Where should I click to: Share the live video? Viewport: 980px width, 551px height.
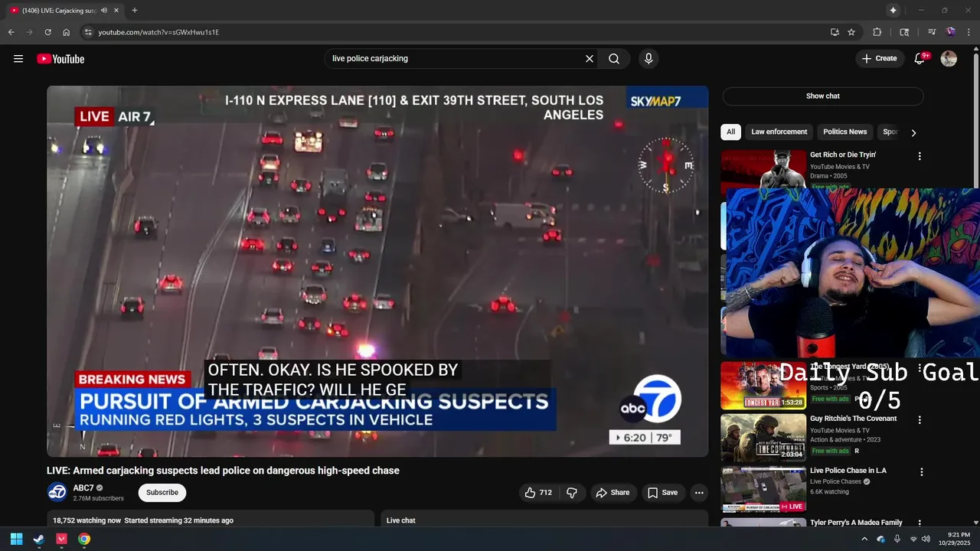click(x=612, y=493)
